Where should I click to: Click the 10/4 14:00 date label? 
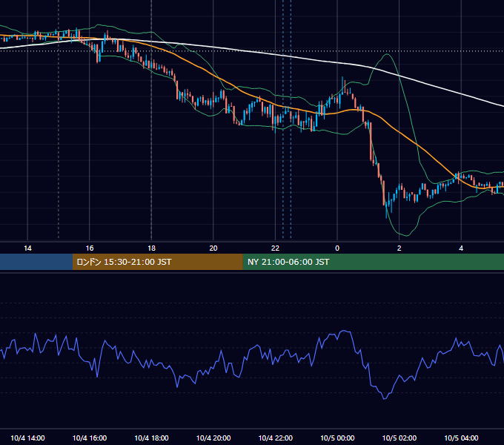27,438
